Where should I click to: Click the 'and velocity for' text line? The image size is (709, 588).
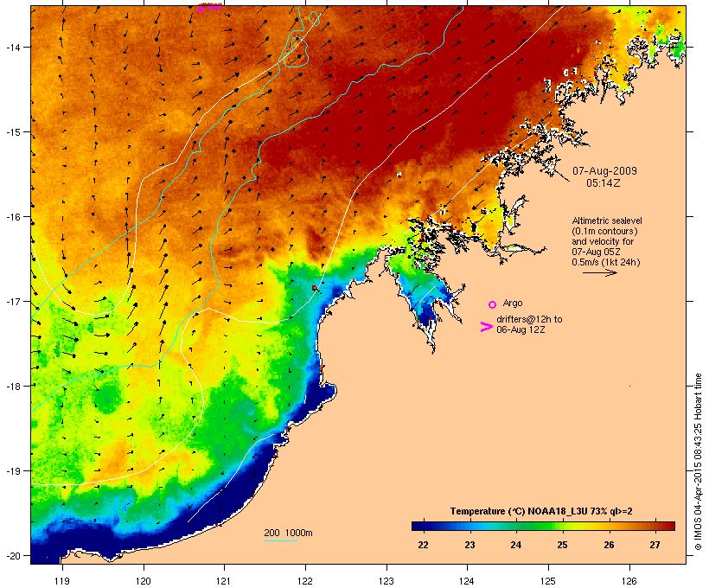click(603, 241)
